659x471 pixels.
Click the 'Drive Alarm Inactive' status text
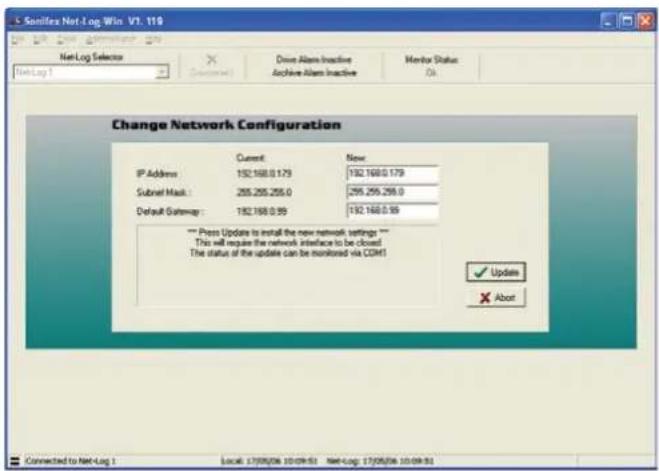click(314, 60)
